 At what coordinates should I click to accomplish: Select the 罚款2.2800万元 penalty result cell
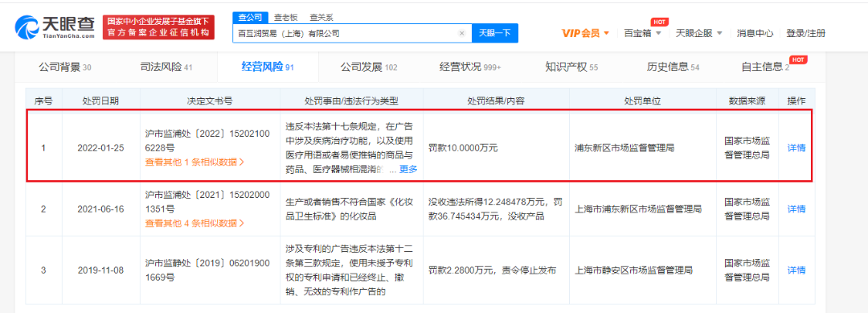492,270
